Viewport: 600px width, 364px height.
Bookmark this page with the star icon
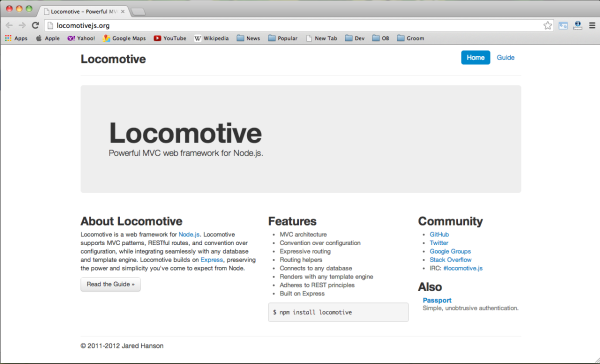tap(548, 25)
